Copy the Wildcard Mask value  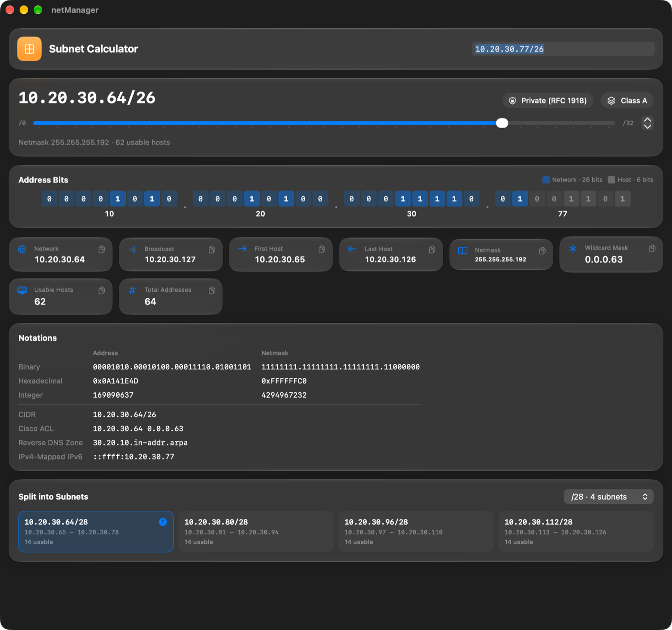click(x=652, y=248)
